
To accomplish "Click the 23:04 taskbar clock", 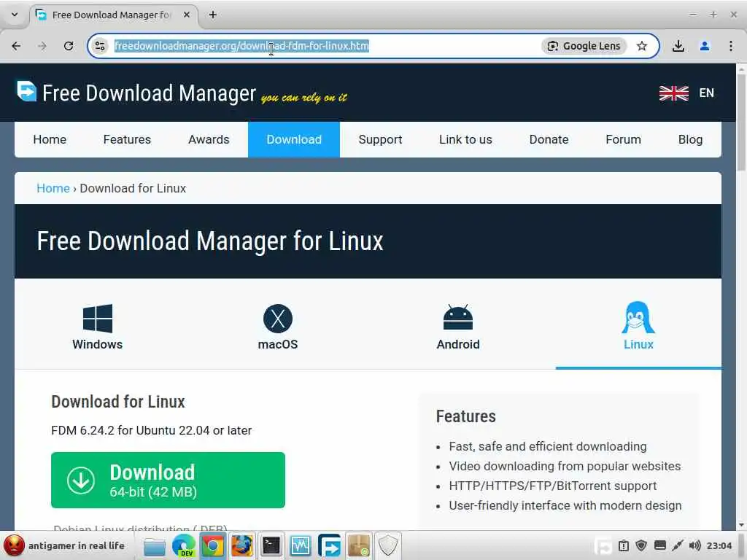I will [x=719, y=545].
